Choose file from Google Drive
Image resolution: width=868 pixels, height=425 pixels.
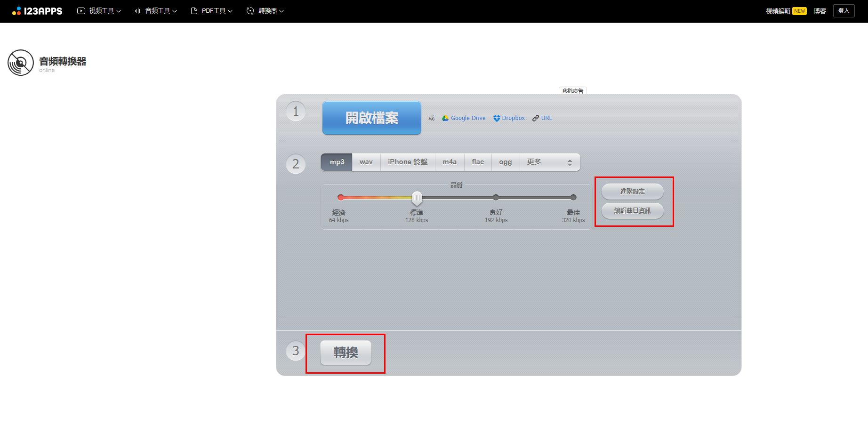[464, 118]
